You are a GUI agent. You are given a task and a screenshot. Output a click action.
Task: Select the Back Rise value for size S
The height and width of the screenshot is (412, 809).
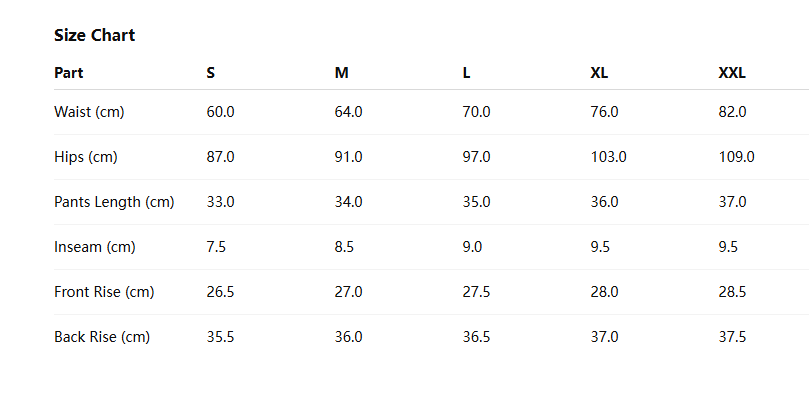click(x=220, y=337)
